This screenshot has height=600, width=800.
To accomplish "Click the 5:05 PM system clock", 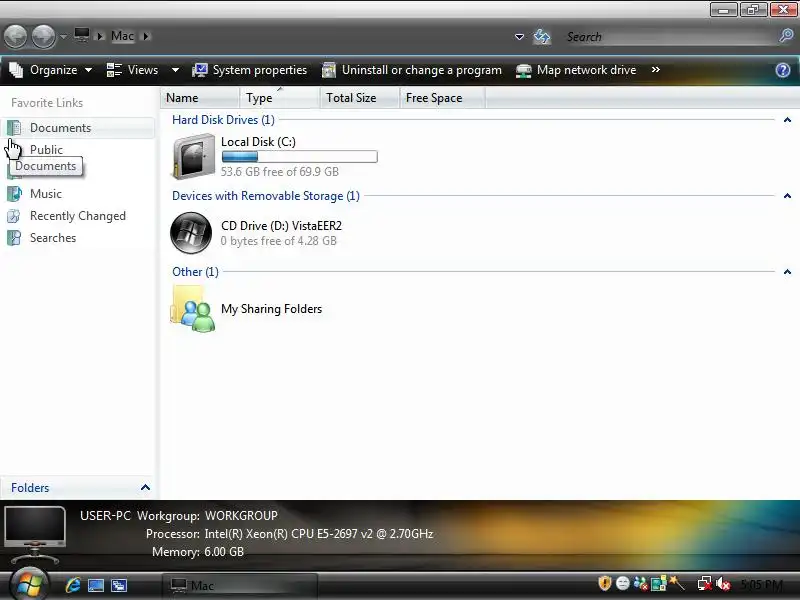I will (x=762, y=585).
